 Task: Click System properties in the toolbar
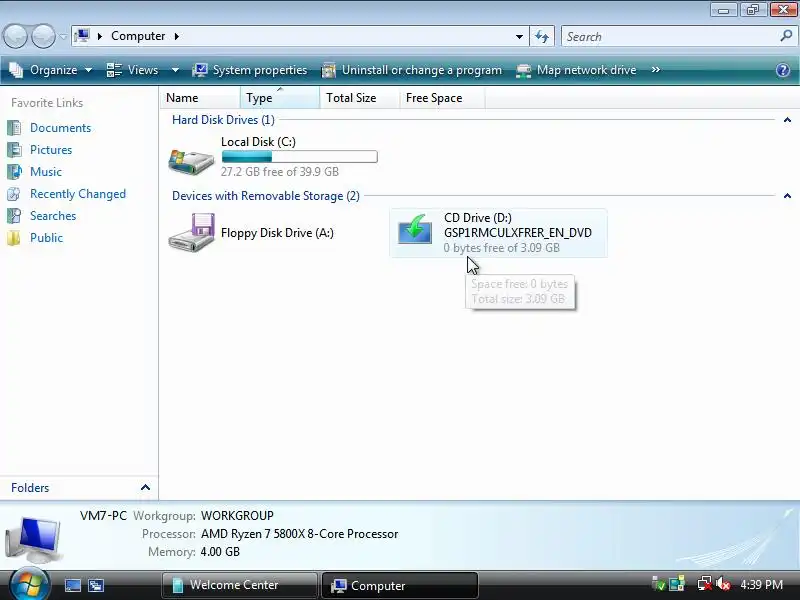click(249, 70)
